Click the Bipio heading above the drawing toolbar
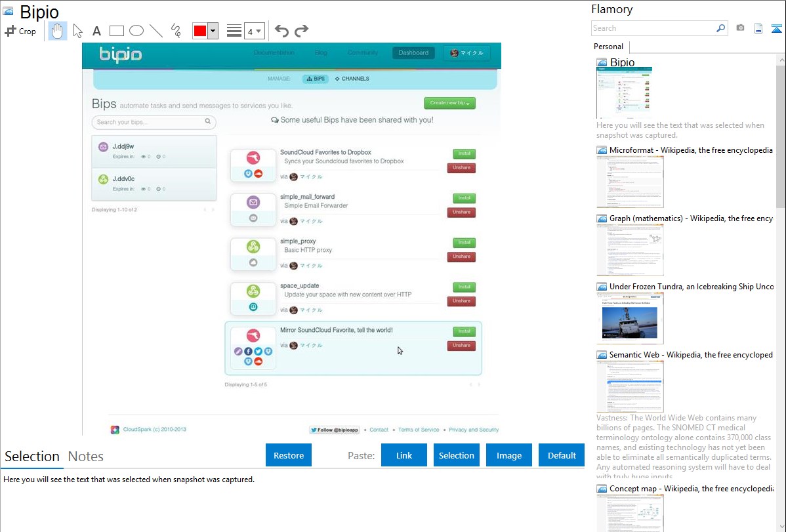This screenshot has width=786, height=532. click(x=39, y=12)
